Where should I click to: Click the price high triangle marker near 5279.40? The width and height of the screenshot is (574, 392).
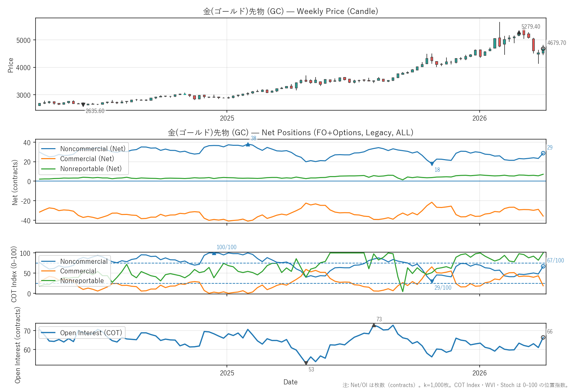coord(519,33)
